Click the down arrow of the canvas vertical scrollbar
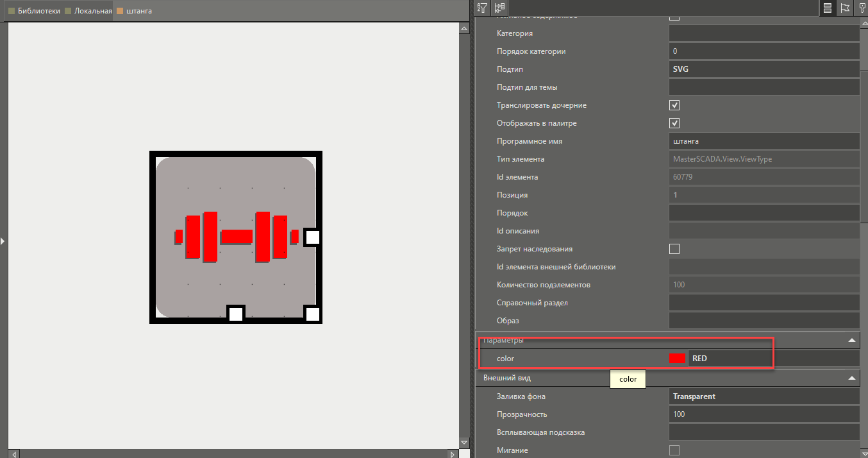 pos(463,442)
